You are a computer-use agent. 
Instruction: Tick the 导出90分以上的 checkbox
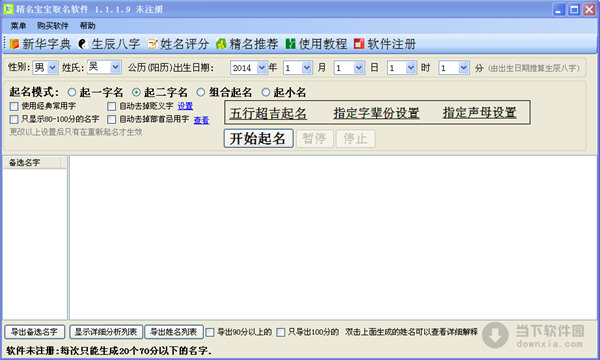tap(210, 332)
